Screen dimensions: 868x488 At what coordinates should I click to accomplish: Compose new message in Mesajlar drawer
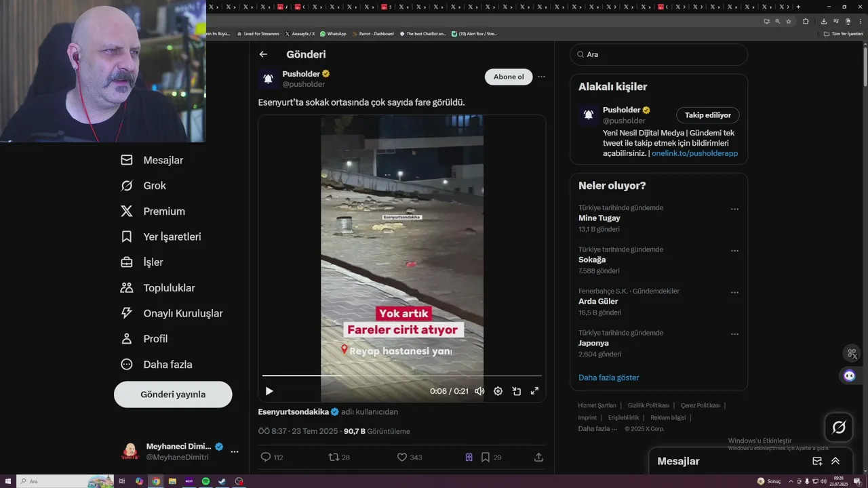click(817, 461)
